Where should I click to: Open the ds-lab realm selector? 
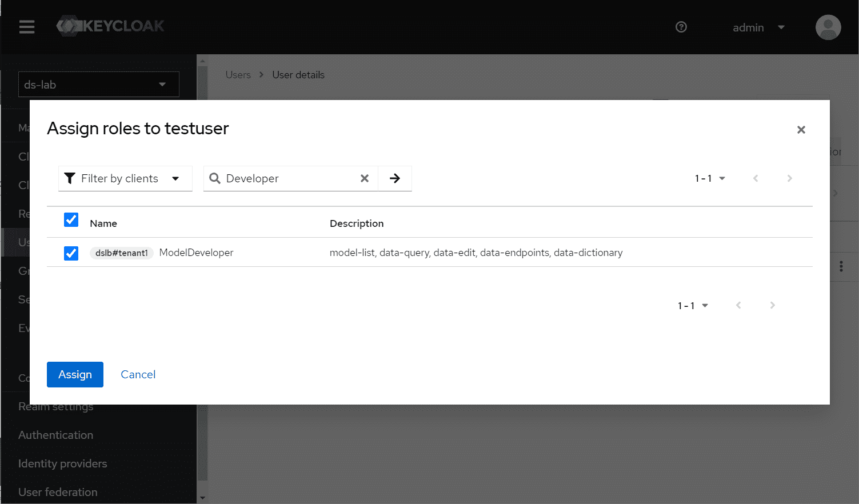pyautogui.click(x=98, y=85)
